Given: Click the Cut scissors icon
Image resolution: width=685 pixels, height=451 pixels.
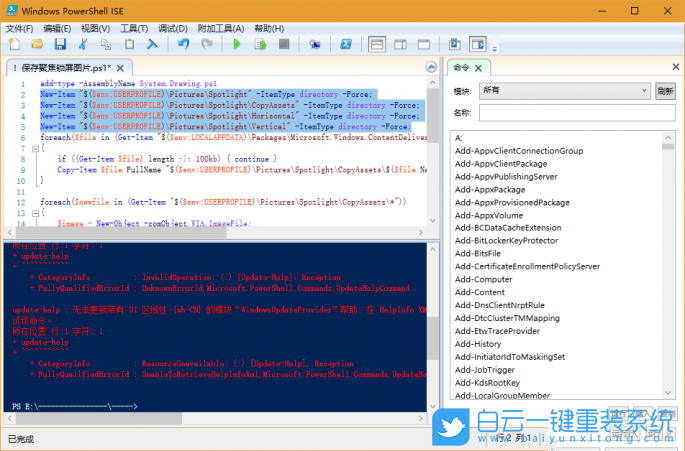Looking at the screenshot, I should (x=82, y=45).
